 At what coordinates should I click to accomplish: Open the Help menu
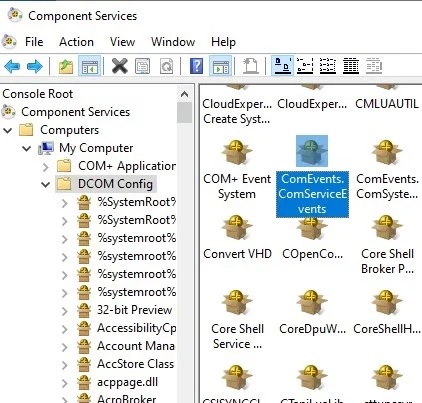(223, 42)
